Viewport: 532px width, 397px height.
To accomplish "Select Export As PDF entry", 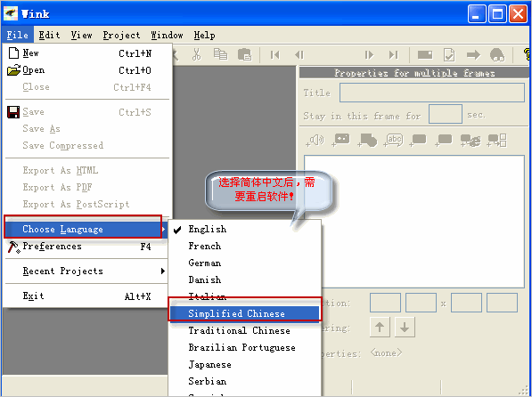I will 86,187.
